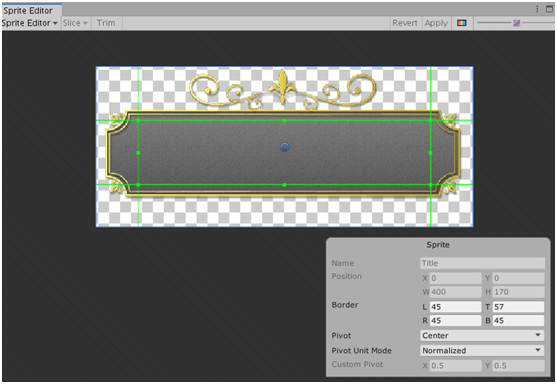Click the Custom Pivot X field

455,366
